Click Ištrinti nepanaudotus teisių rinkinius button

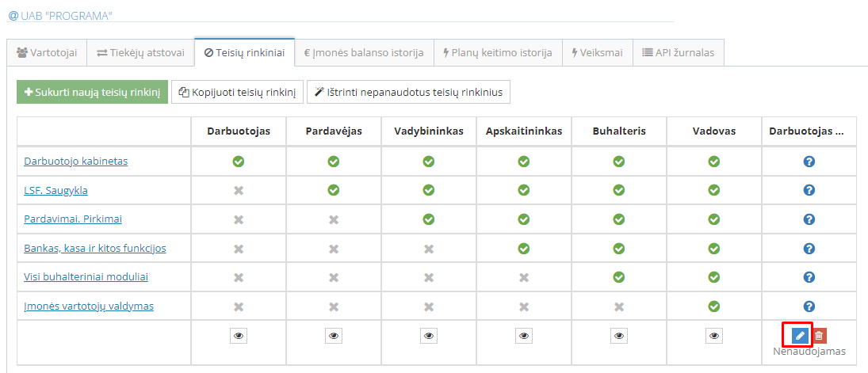408,93
